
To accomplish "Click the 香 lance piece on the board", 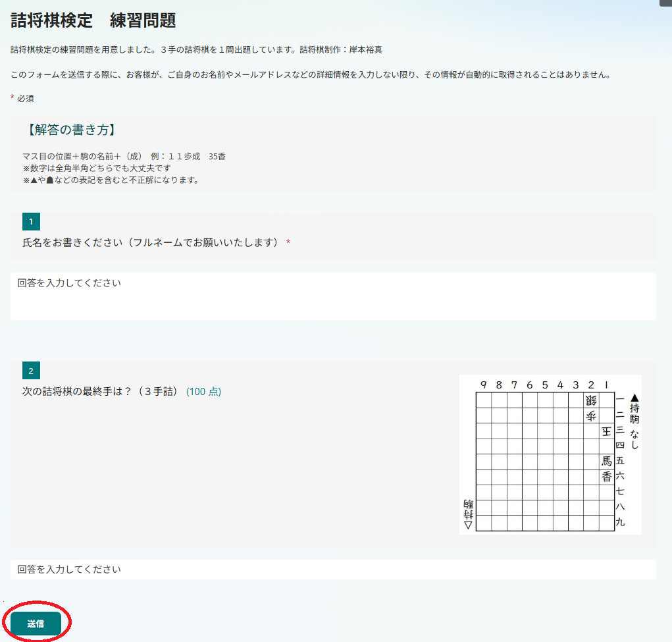I will coord(606,477).
